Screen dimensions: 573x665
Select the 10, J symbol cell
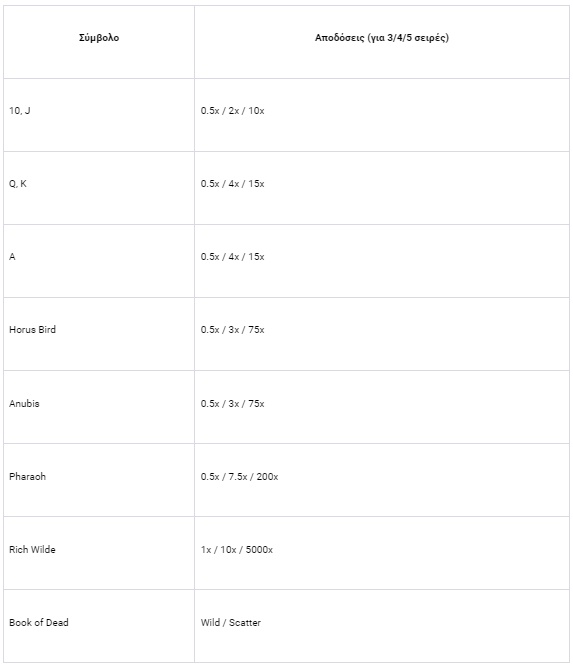coord(99,115)
